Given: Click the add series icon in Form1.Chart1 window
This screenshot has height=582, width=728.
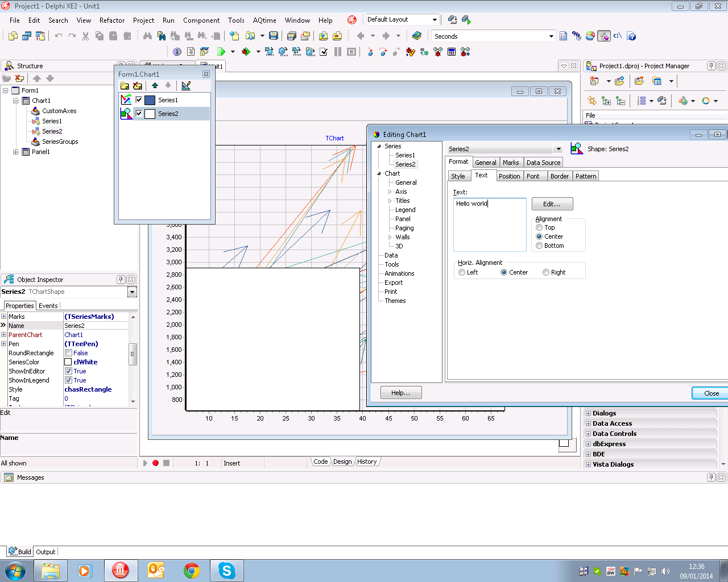Looking at the screenshot, I should (125, 86).
